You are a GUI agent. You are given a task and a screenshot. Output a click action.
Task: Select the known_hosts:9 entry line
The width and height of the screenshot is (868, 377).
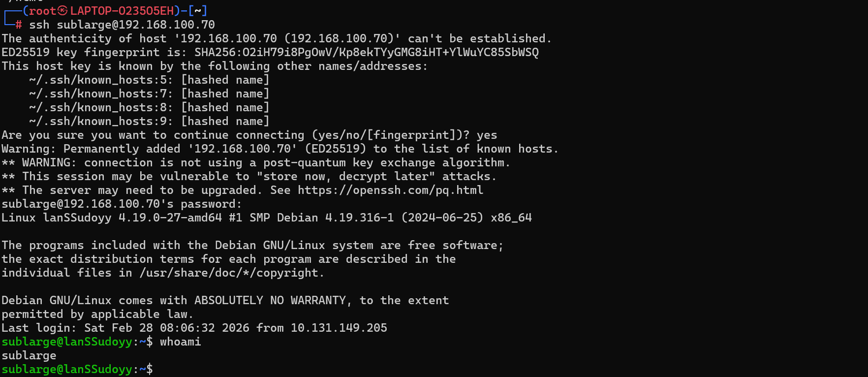coord(149,121)
